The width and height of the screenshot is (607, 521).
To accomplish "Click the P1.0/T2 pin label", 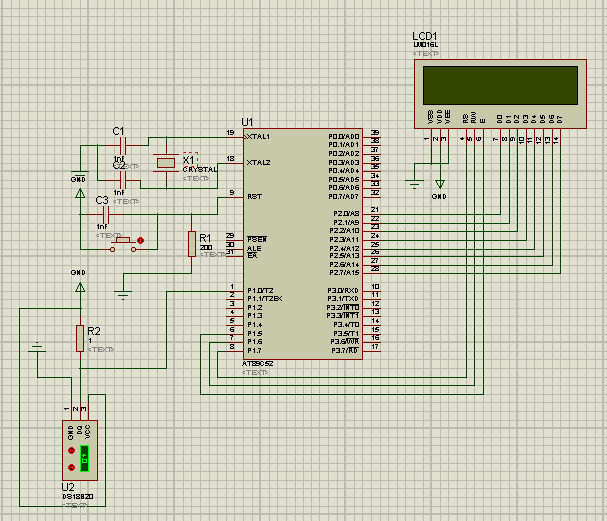I will (260, 291).
